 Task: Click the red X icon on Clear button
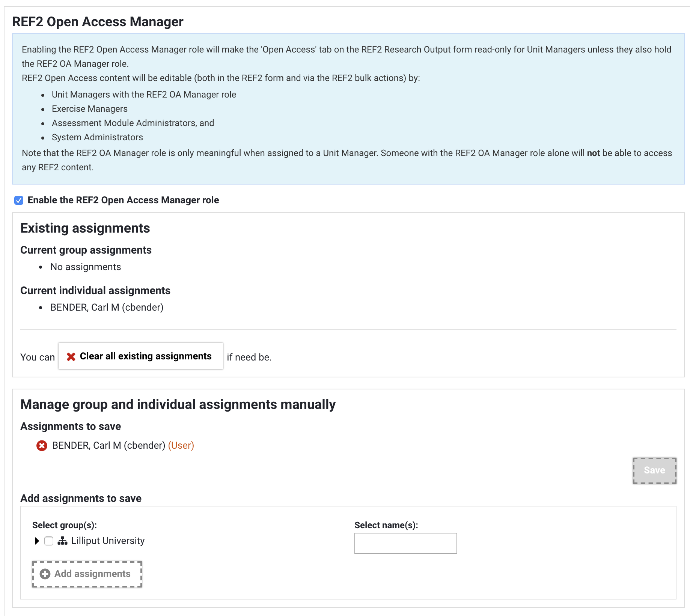(x=71, y=357)
